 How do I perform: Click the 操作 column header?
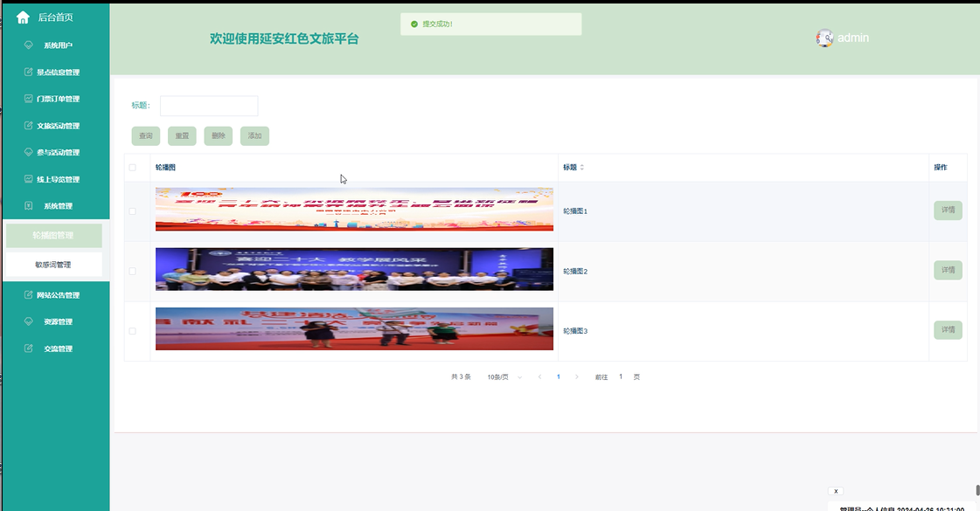pos(941,168)
